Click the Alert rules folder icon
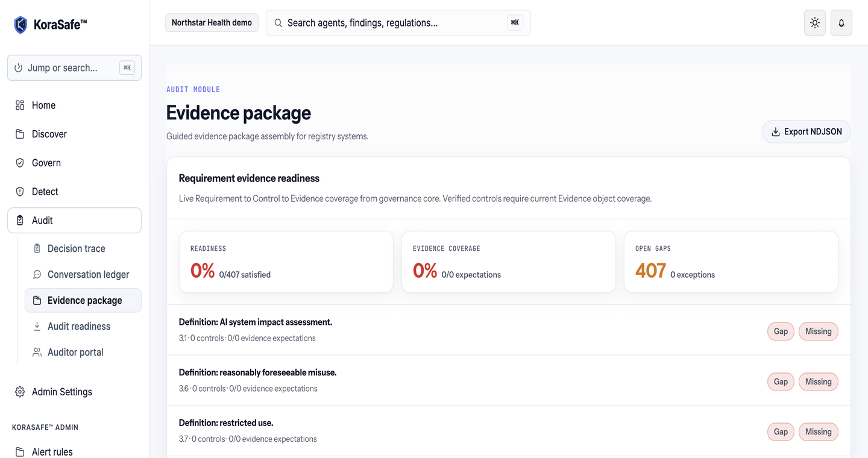Viewport: 868px width, 458px height. pos(20,452)
